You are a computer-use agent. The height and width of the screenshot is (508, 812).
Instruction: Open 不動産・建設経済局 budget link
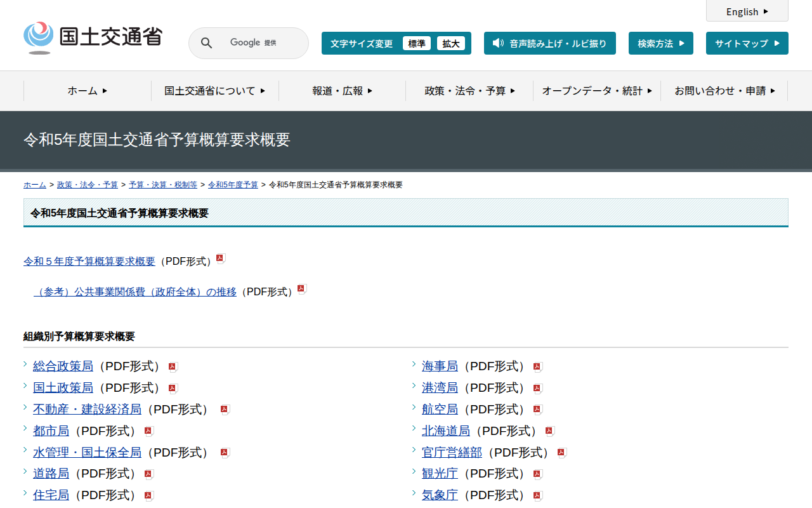coord(88,410)
